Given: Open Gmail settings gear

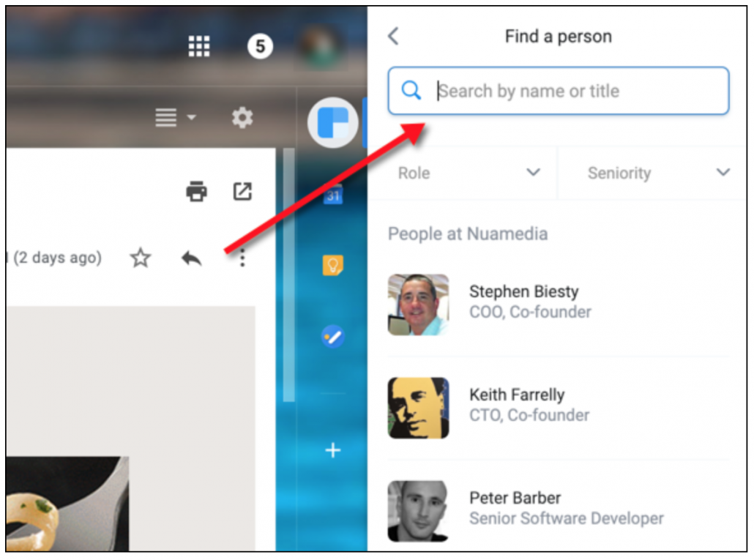Looking at the screenshot, I should [242, 117].
